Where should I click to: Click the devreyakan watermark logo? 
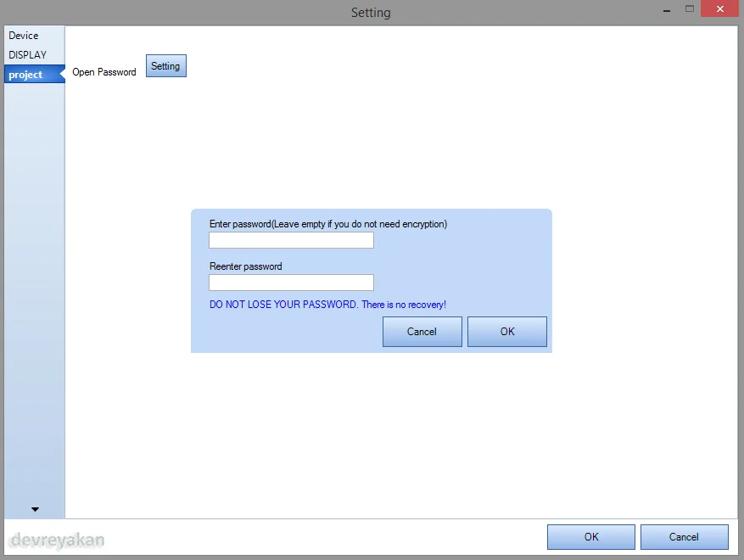point(57,540)
